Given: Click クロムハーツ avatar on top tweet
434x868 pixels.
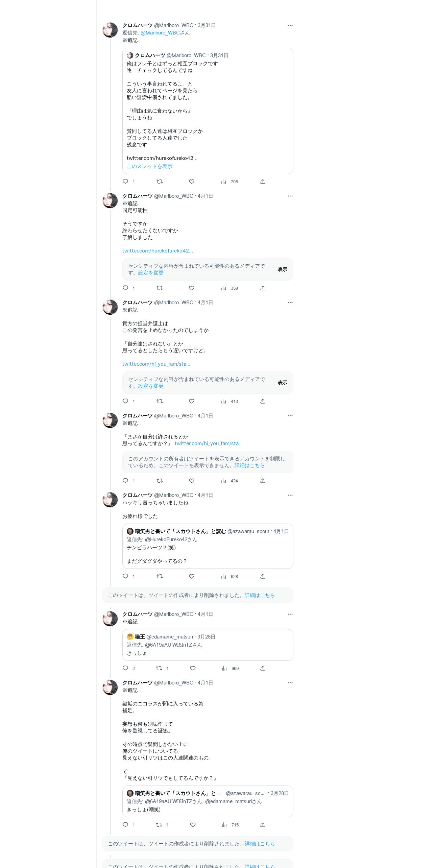Looking at the screenshot, I should (110, 30).
